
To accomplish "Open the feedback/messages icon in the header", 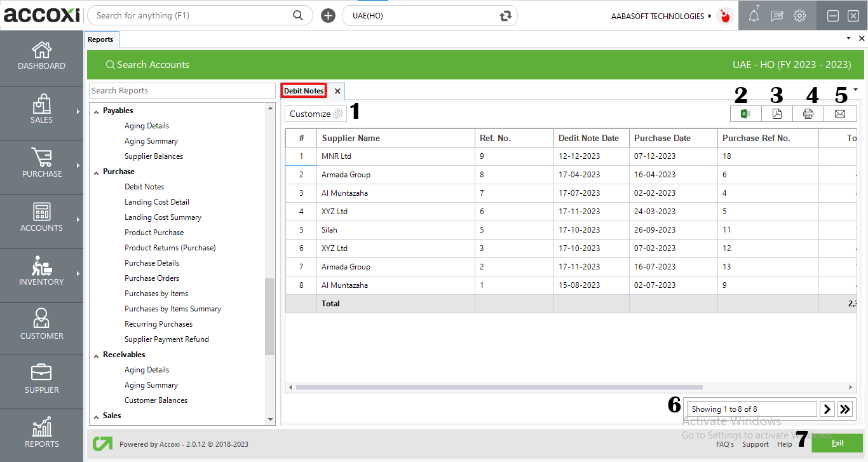I will coord(776,15).
